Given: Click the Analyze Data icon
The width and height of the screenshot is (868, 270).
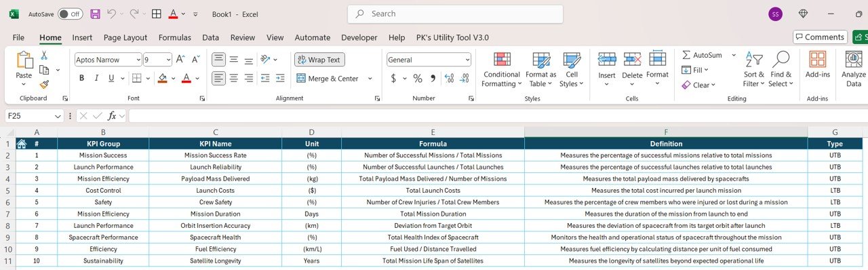Looking at the screenshot, I should point(853,60).
